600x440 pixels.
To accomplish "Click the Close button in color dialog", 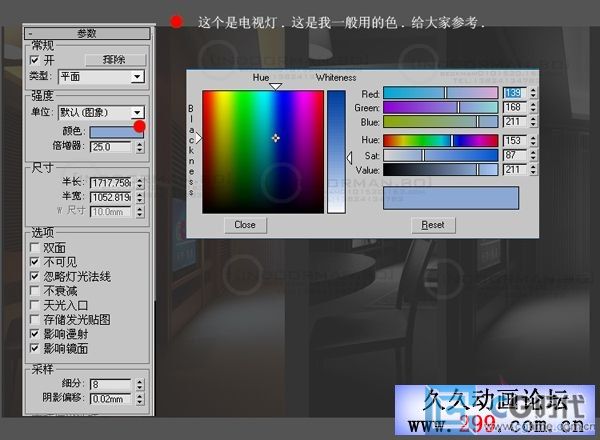I will click(245, 225).
